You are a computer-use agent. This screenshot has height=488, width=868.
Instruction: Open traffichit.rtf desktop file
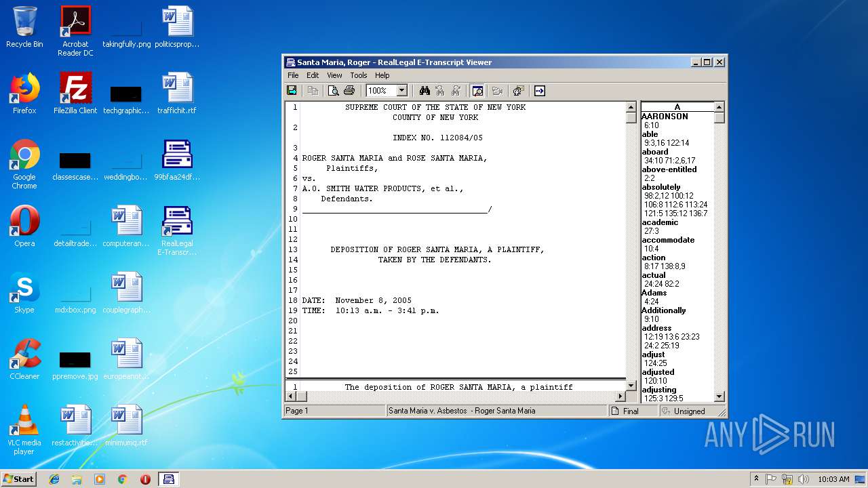[177, 94]
